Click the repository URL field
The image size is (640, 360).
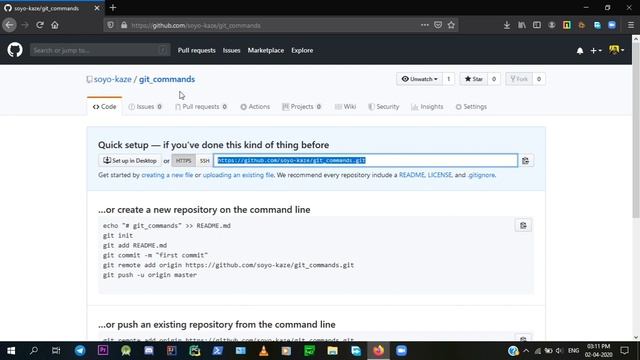pos(365,160)
